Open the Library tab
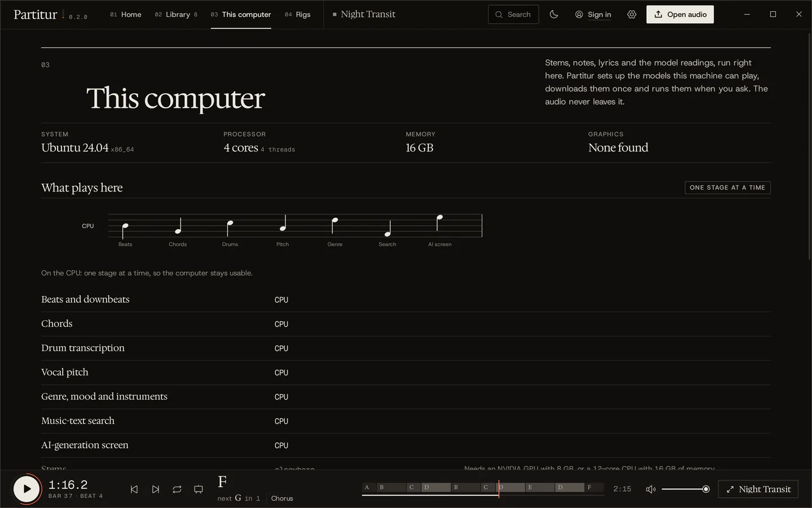Viewport: 812px width, 508px height. [x=176, y=15]
